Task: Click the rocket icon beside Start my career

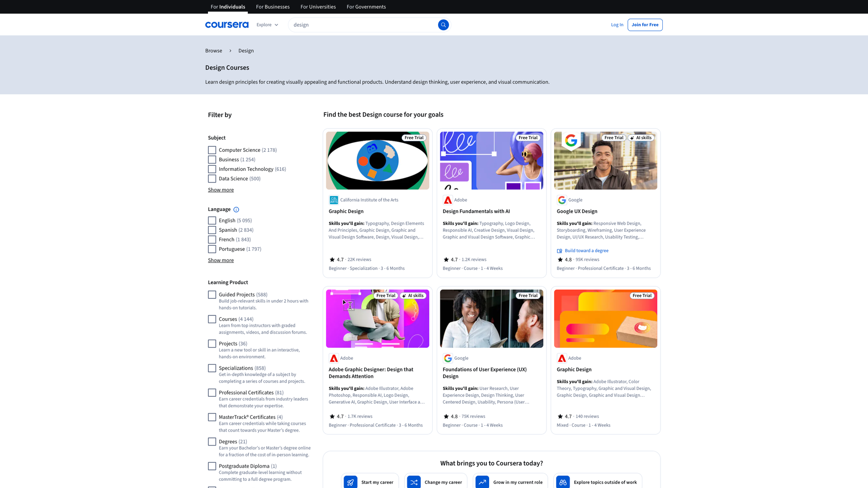Action: 350,482
